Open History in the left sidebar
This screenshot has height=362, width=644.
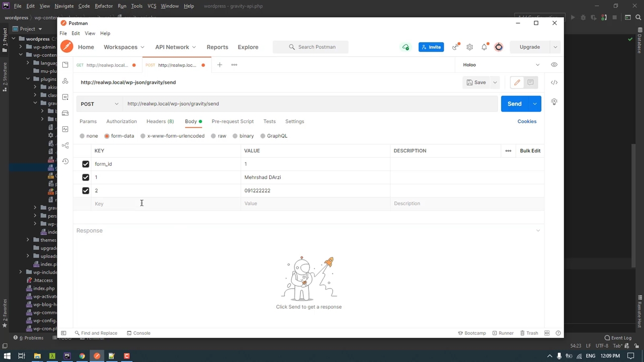(x=65, y=161)
